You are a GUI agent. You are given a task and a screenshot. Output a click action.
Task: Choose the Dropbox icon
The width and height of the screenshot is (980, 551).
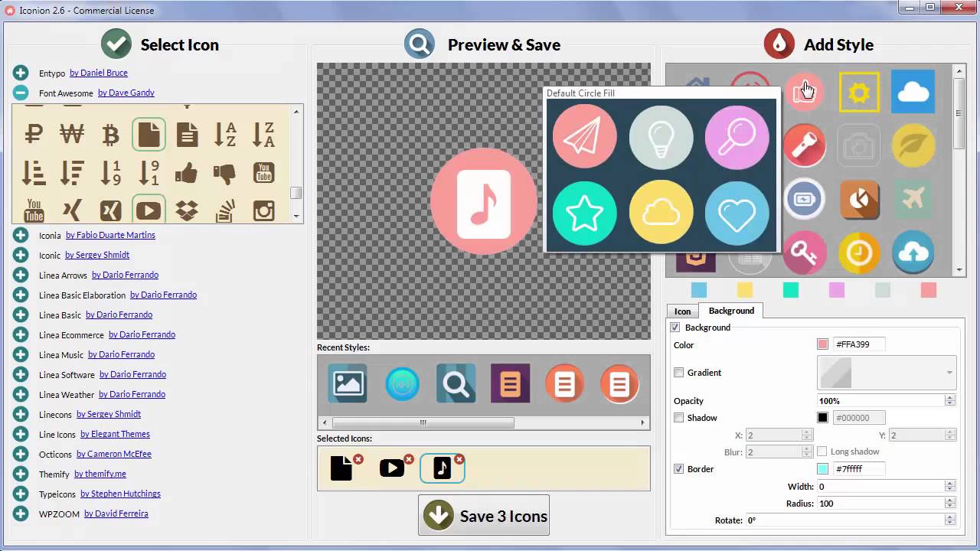(187, 210)
